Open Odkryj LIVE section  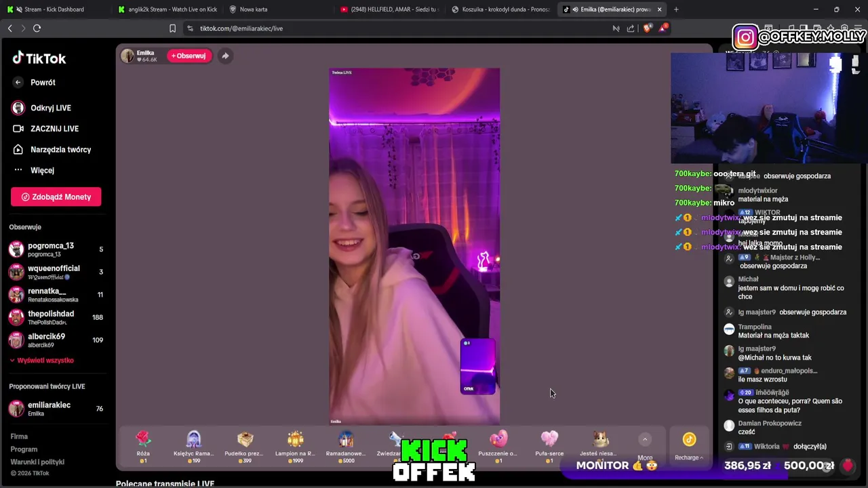(41, 108)
